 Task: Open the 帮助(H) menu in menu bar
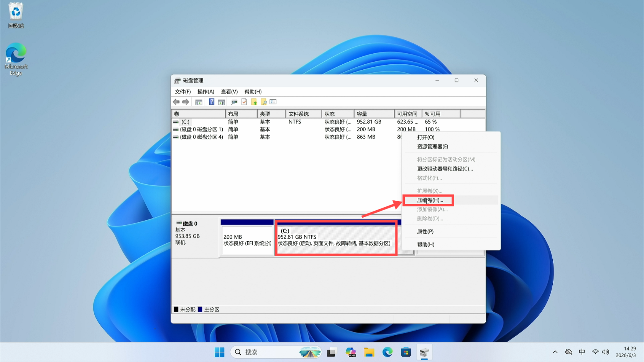tap(253, 92)
